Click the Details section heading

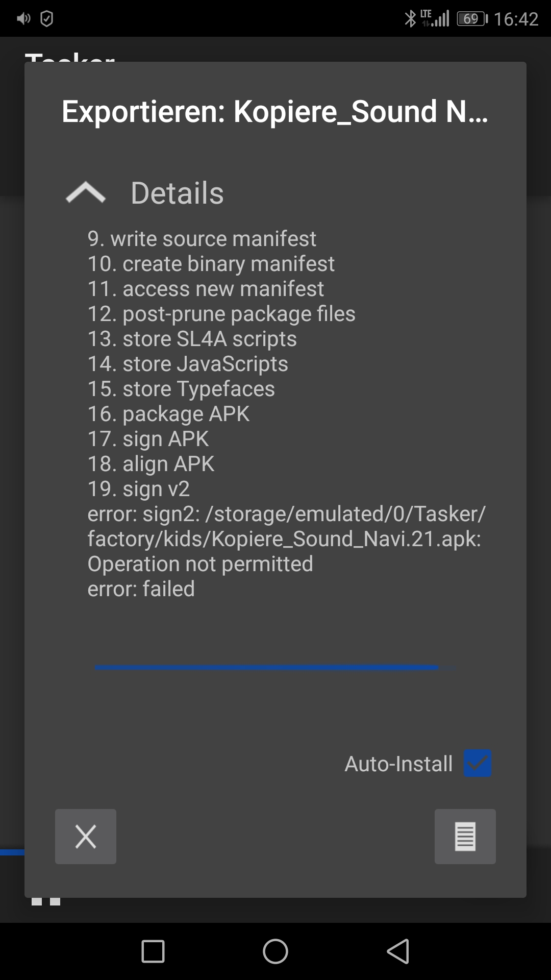(177, 193)
